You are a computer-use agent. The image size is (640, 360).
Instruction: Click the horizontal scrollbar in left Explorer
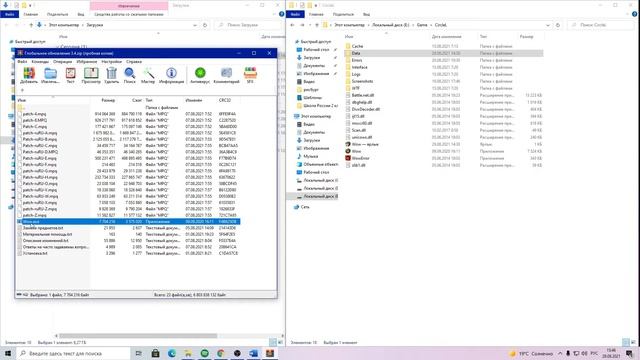tap(138, 336)
